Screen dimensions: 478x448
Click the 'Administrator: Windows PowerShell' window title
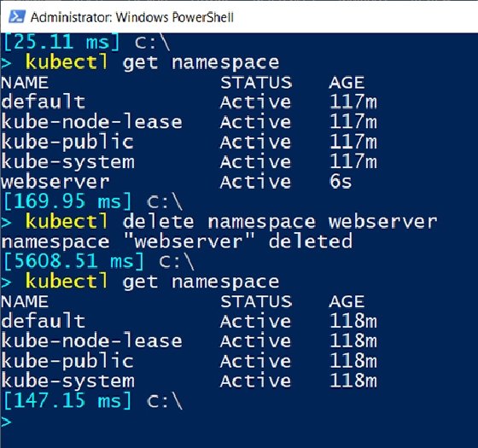click(x=132, y=17)
